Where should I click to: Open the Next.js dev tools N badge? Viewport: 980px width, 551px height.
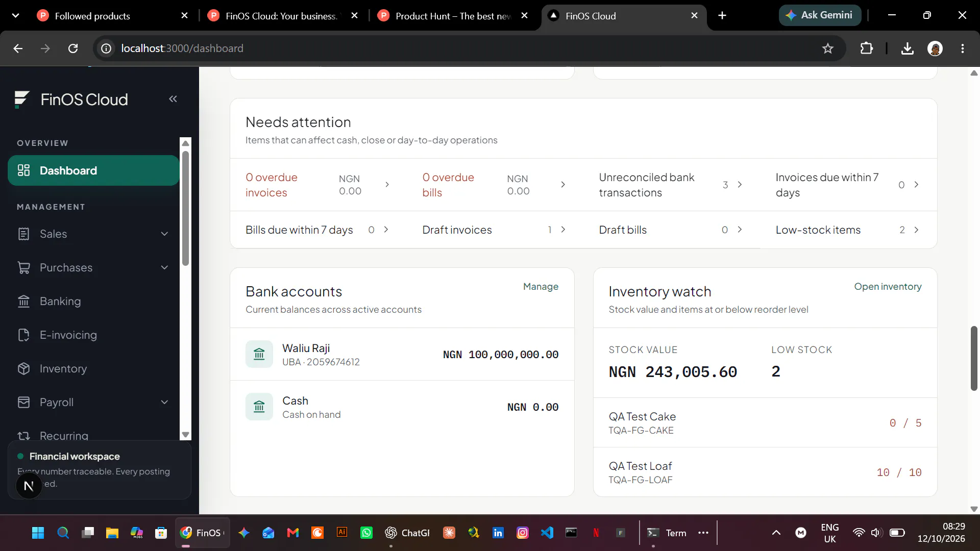pos(29,486)
